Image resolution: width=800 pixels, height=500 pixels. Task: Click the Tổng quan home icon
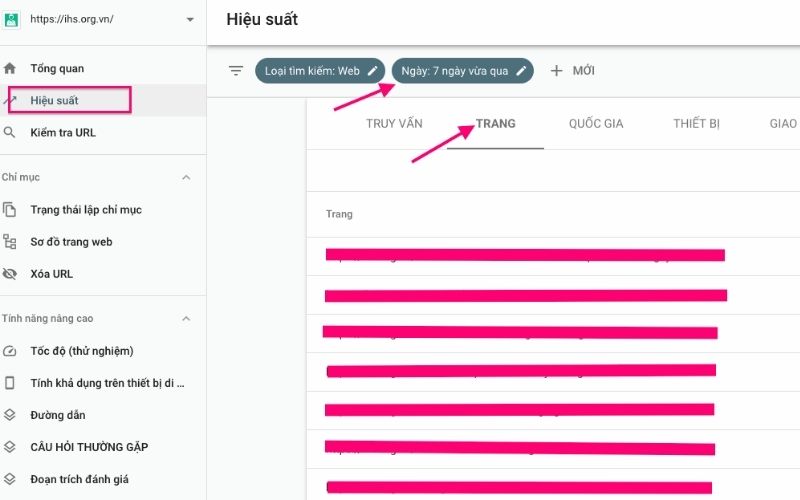coord(10,69)
